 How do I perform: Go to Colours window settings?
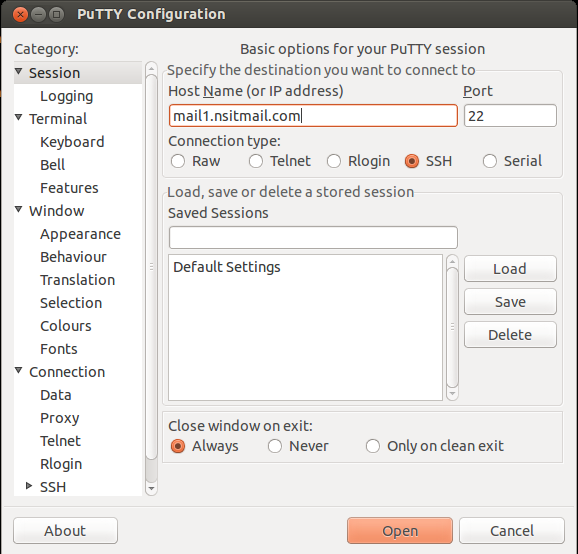coord(66,326)
